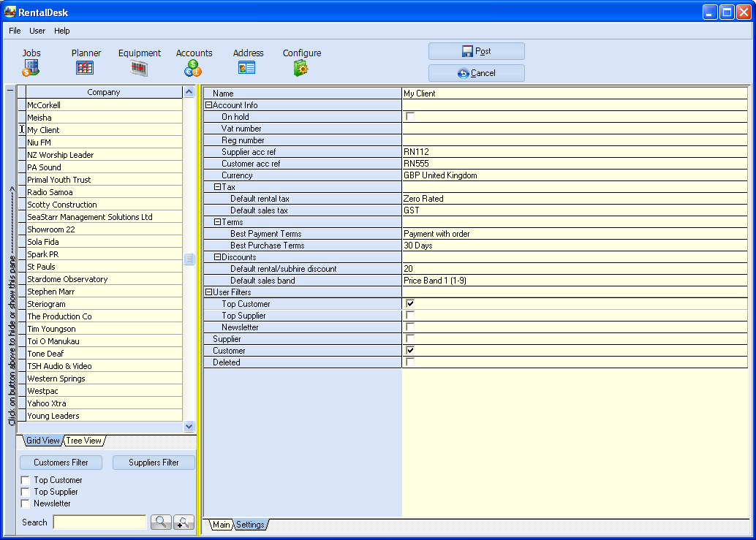Screen dimensions: 756x540
Task: Collapse the Account Info section
Action: click(208, 105)
